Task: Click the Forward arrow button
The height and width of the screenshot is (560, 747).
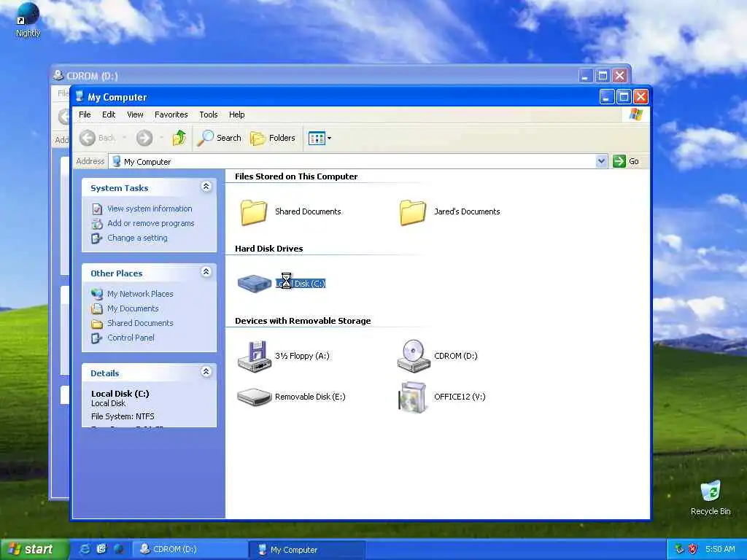Action: 144,138
